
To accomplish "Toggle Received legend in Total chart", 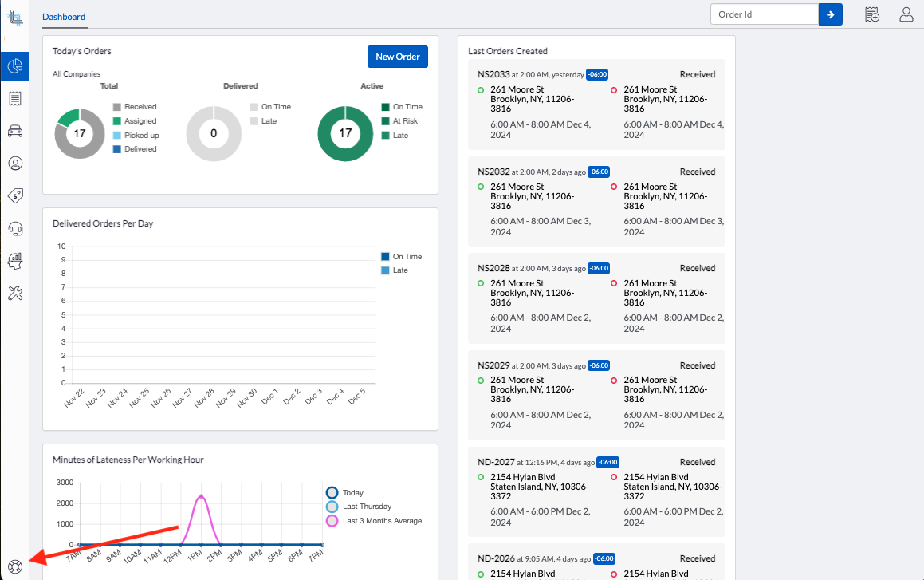I will [135, 107].
